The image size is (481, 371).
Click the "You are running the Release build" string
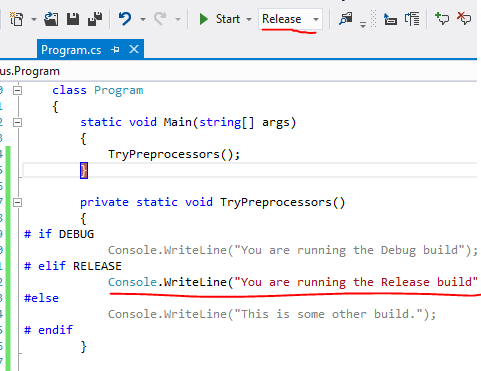click(356, 282)
